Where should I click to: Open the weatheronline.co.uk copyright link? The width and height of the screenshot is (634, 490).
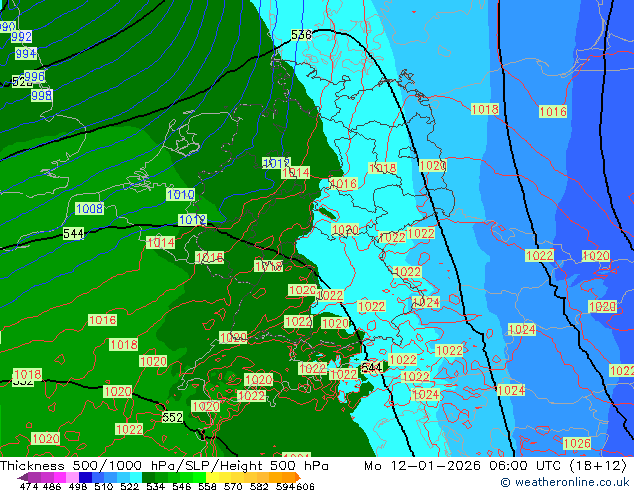point(565,482)
